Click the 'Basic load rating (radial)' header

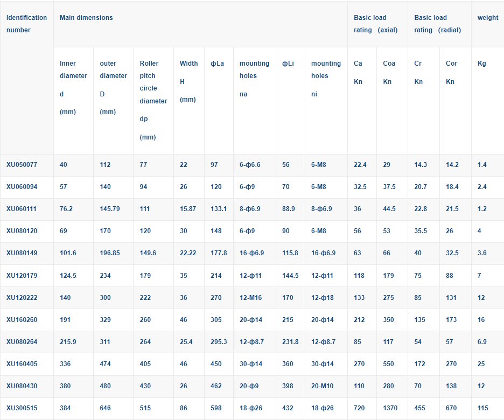click(x=437, y=24)
